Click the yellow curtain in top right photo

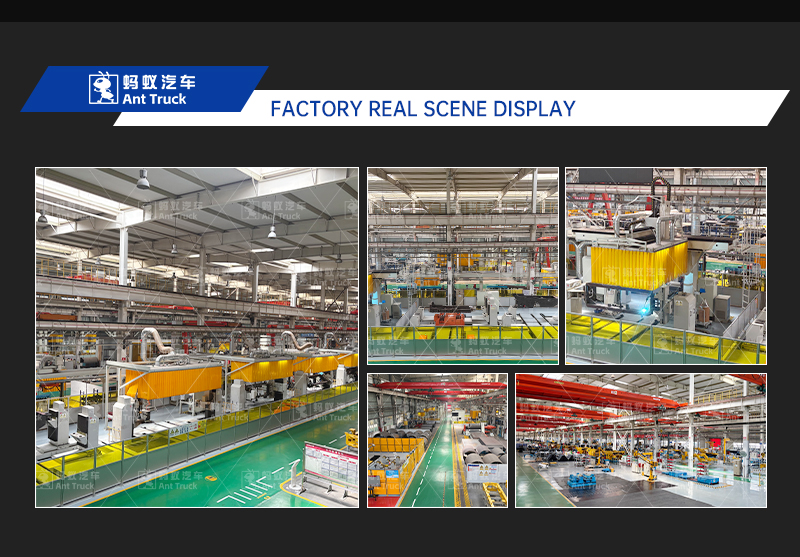coord(625,265)
